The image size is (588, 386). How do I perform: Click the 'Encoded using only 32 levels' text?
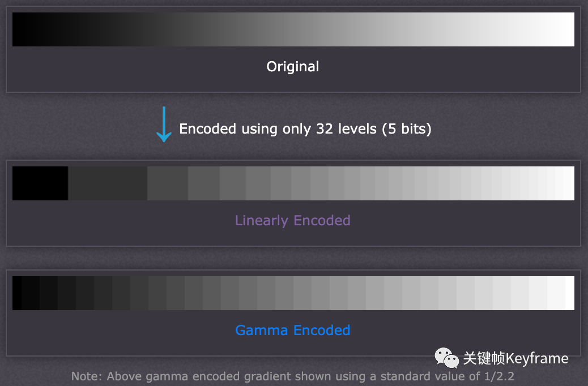click(278, 129)
